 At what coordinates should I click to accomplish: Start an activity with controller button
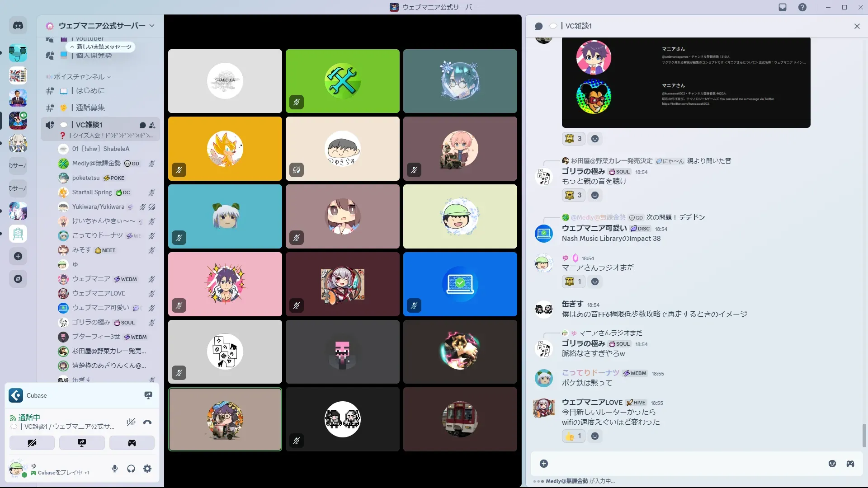pos(132,443)
